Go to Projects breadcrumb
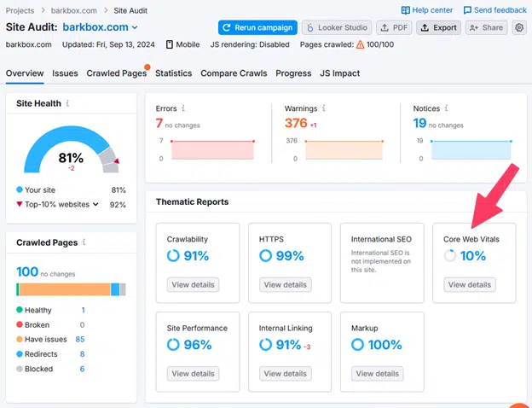Screen dimensions: 532x408 pyautogui.click(x=20, y=10)
